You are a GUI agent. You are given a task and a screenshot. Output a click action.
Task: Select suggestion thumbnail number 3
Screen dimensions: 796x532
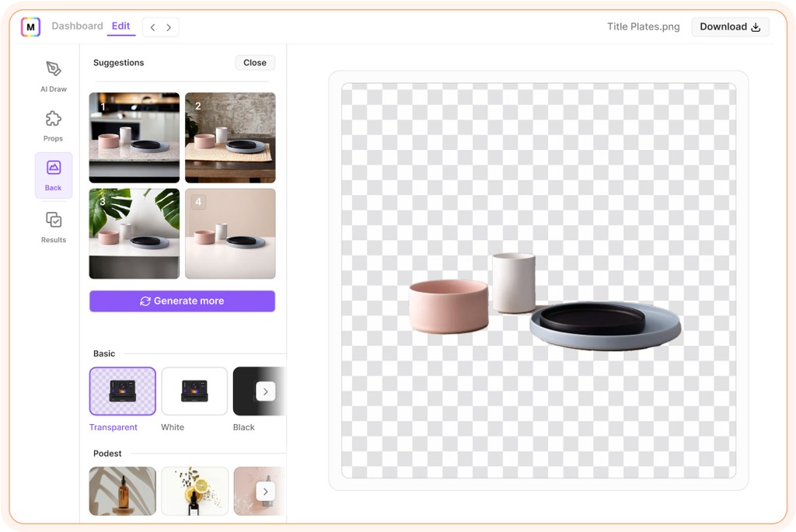134,234
